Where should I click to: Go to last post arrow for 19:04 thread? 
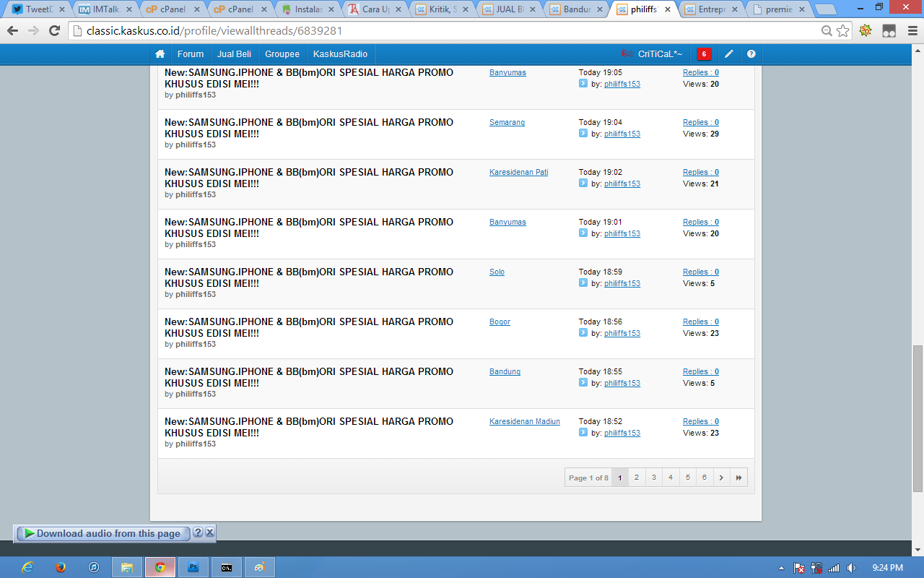click(x=583, y=134)
